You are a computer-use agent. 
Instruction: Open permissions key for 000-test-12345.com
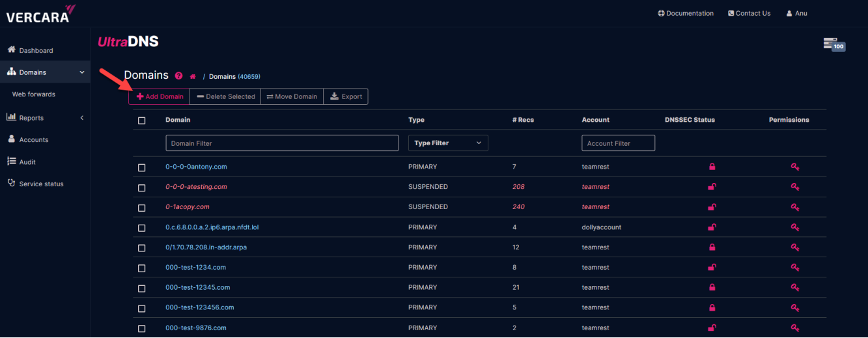coord(795,287)
